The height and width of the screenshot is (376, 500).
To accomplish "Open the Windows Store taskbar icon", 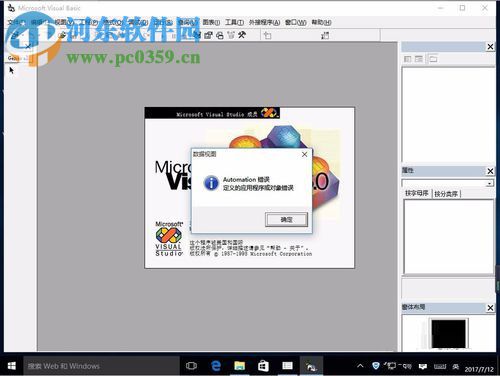I will coord(263,366).
